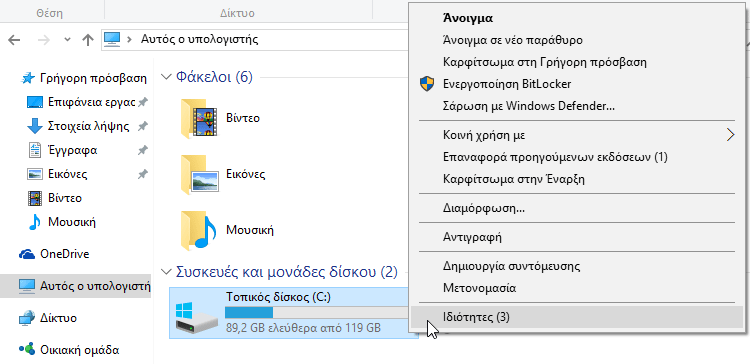Click the Up one level arrow

pyautogui.click(x=88, y=40)
